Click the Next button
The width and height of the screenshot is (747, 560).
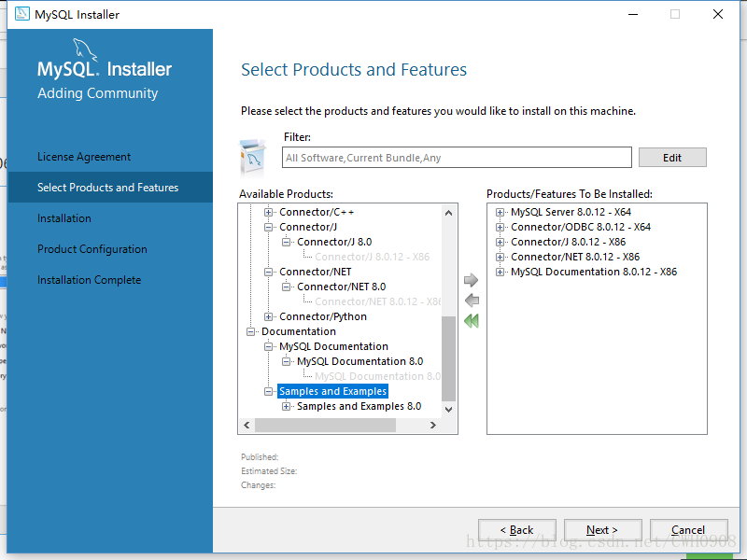[602, 530]
